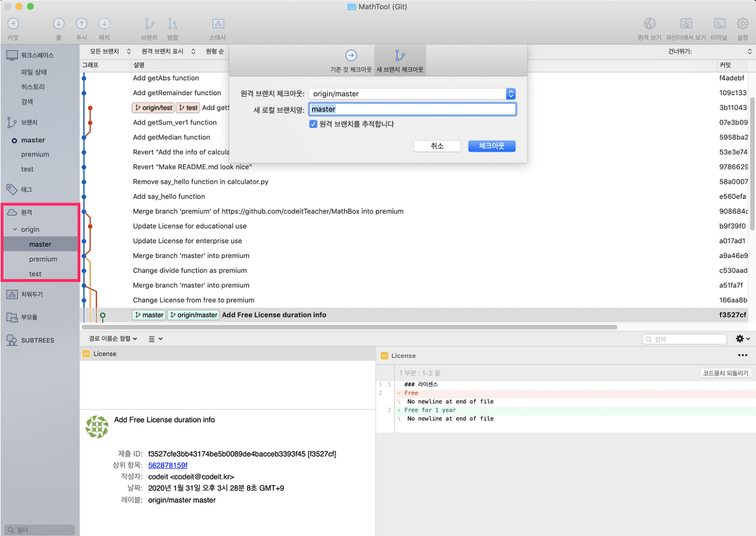The image size is (756, 536).
Task: Click the 검색 search field above diff
Action: 685,339
